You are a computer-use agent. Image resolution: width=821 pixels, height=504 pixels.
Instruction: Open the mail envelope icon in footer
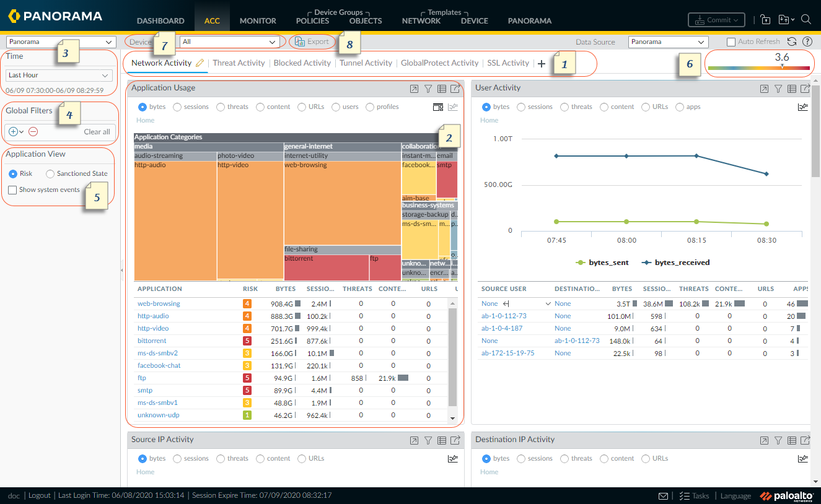click(663, 496)
